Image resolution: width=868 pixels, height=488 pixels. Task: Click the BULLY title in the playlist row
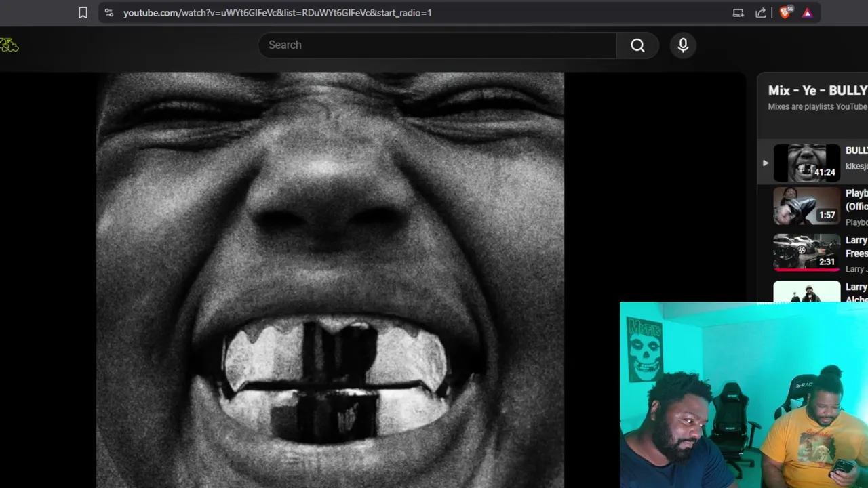(856, 150)
